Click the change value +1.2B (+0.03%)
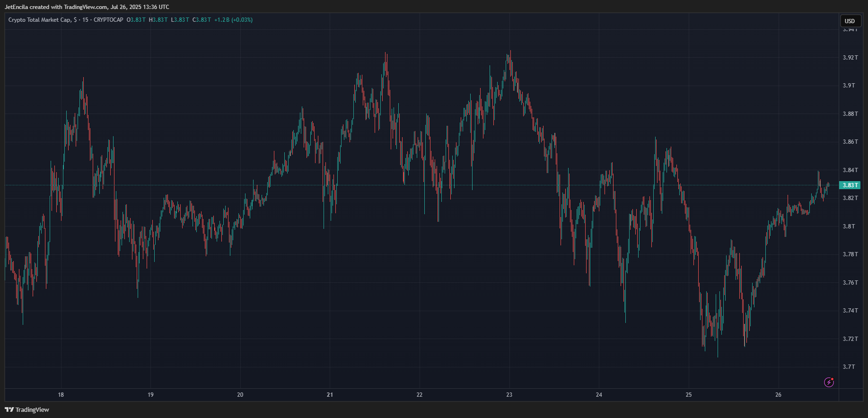This screenshot has width=868, height=418. click(x=233, y=20)
